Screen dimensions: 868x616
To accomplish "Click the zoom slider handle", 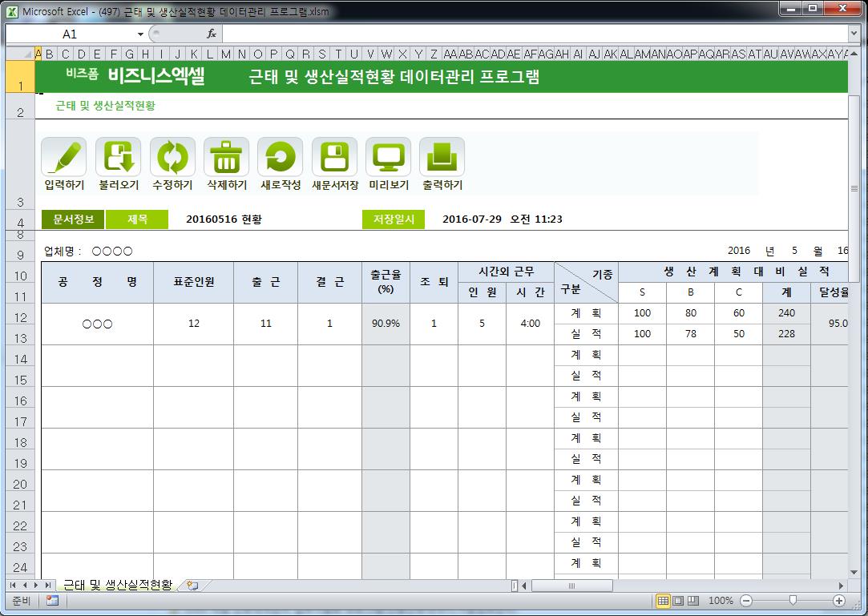I will [793, 601].
